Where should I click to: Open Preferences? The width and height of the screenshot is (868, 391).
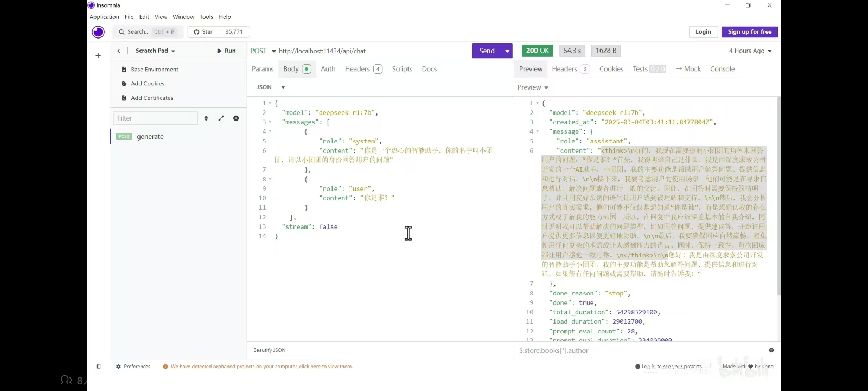point(133,367)
